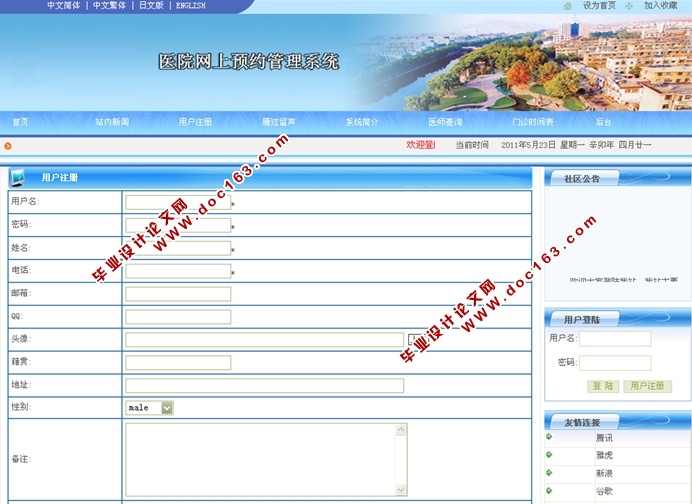Click the 备注 scrollbar up arrow
This screenshot has width=692, height=504.
pos(401,429)
